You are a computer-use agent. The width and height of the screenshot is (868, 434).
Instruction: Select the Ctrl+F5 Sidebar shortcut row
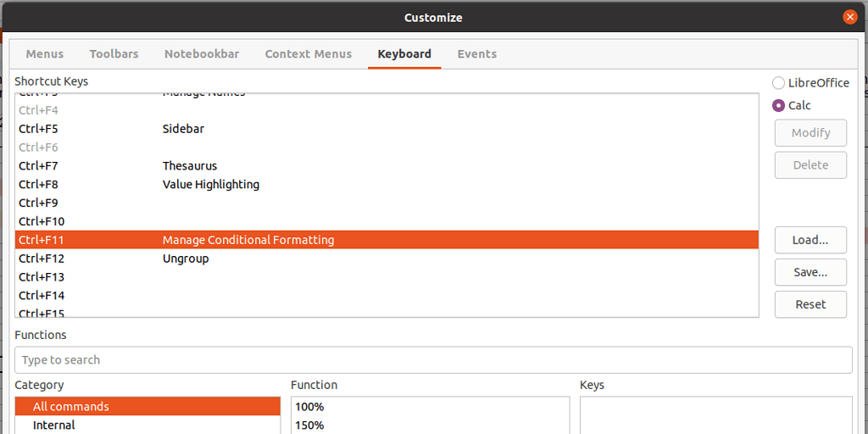pos(183,129)
